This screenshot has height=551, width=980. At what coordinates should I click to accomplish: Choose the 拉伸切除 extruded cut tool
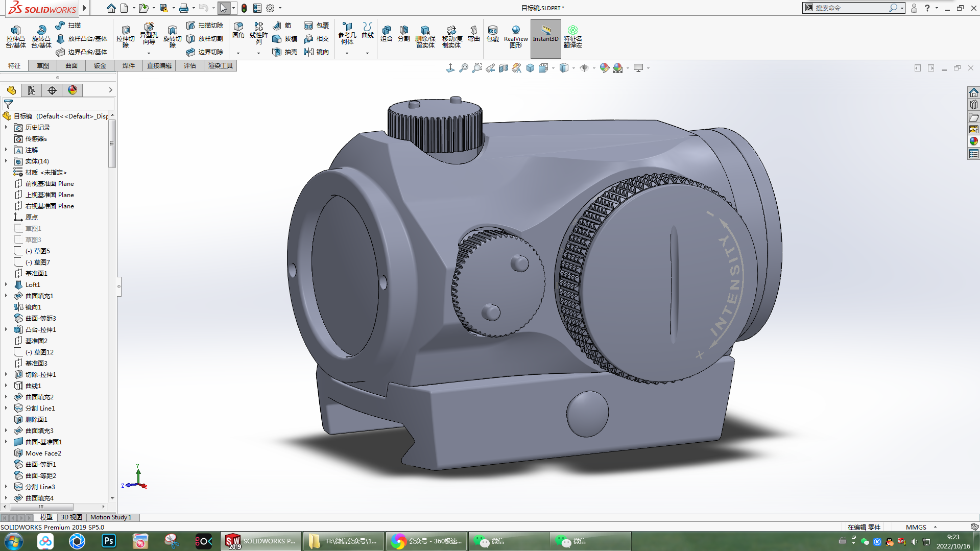[x=126, y=37]
